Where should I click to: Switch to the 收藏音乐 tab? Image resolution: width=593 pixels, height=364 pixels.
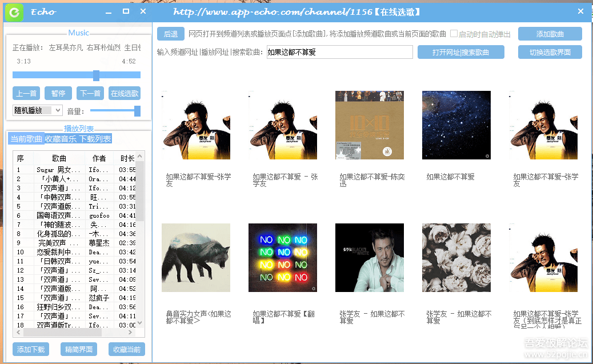coord(61,139)
